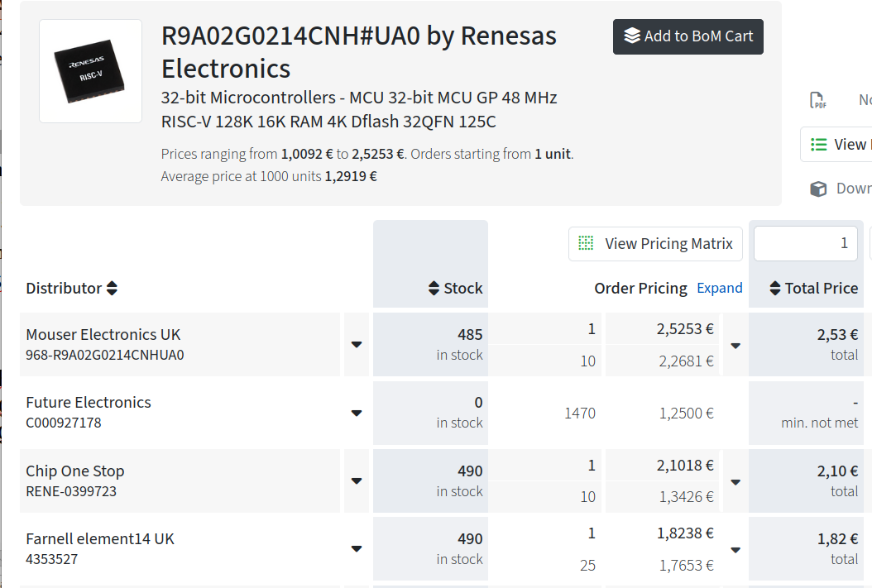
Task: Select the Farnell element14 UK name
Action: click(x=100, y=539)
